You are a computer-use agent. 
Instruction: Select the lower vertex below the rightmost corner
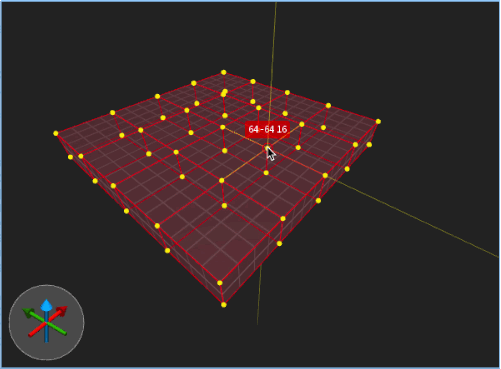(369, 144)
